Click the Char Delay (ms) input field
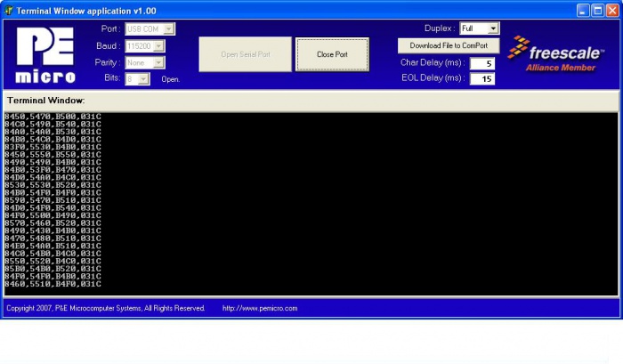The width and height of the screenshot is (623, 364). click(x=481, y=63)
